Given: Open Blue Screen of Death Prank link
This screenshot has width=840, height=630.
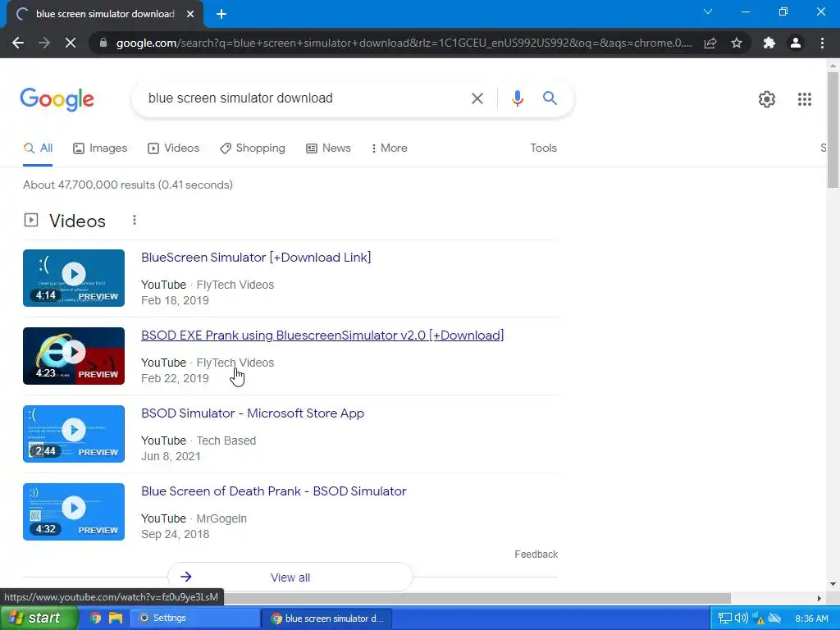Looking at the screenshot, I should (274, 491).
